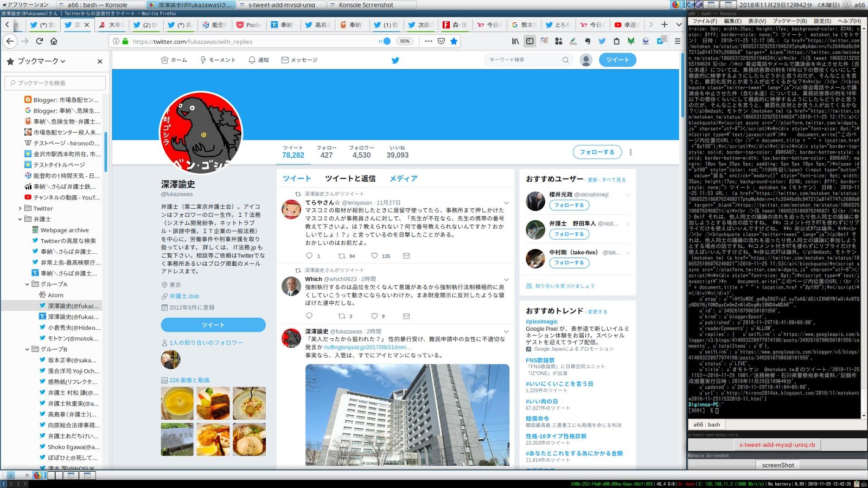
Task: Open dropdown caret on the Which tweet
Action: [x=506, y=280]
